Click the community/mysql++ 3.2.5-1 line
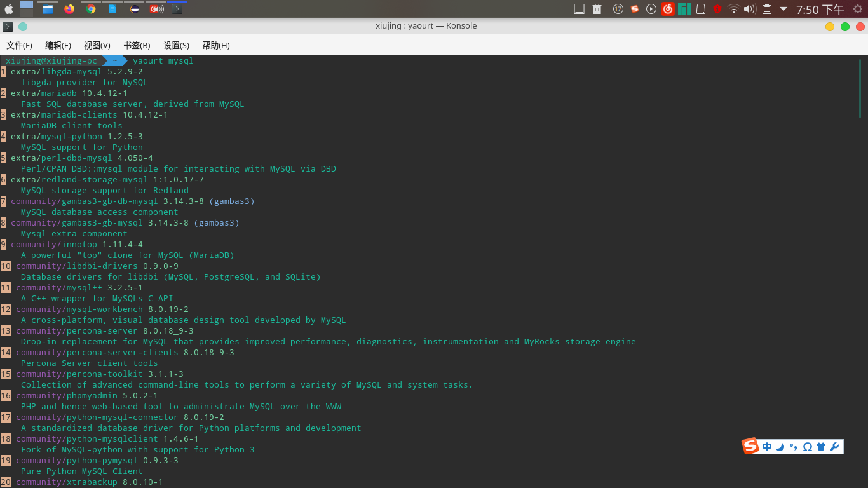 [x=79, y=288]
